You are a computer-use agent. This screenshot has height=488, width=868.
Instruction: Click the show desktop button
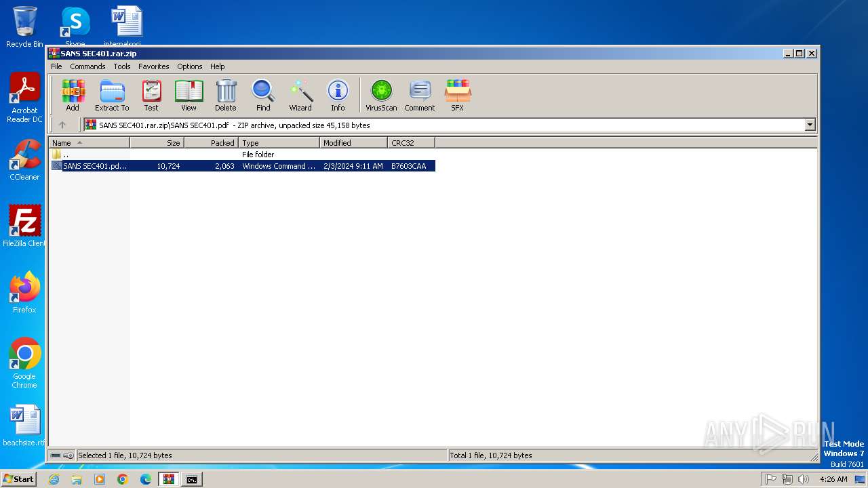pyautogui.click(x=861, y=479)
